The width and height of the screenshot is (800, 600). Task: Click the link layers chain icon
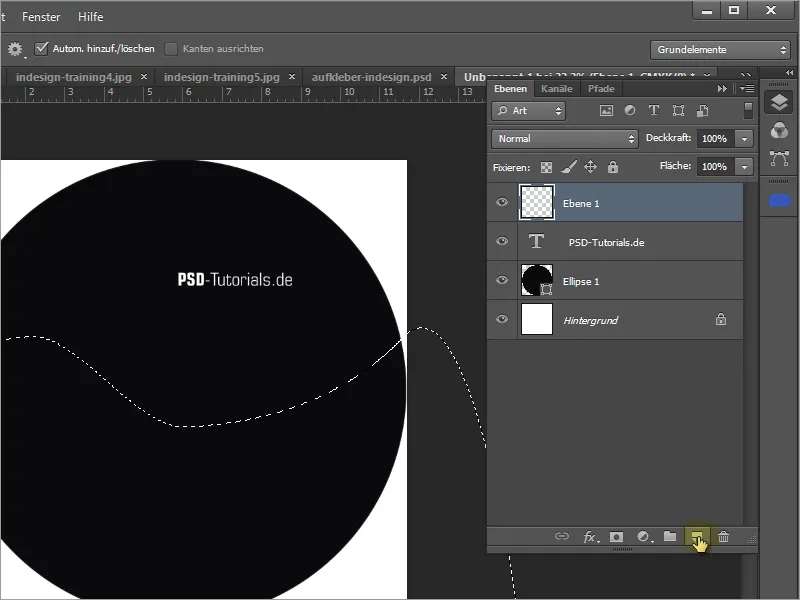[562, 536]
